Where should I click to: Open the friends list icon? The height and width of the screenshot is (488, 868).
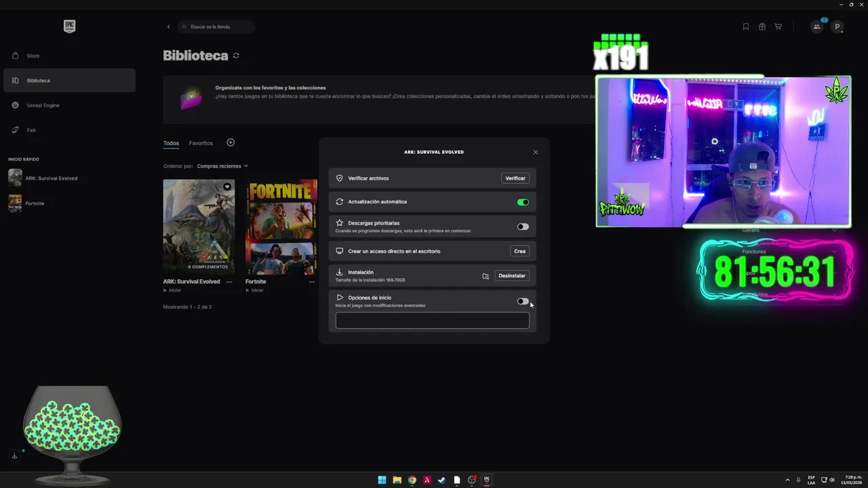click(x=816, y=26)
